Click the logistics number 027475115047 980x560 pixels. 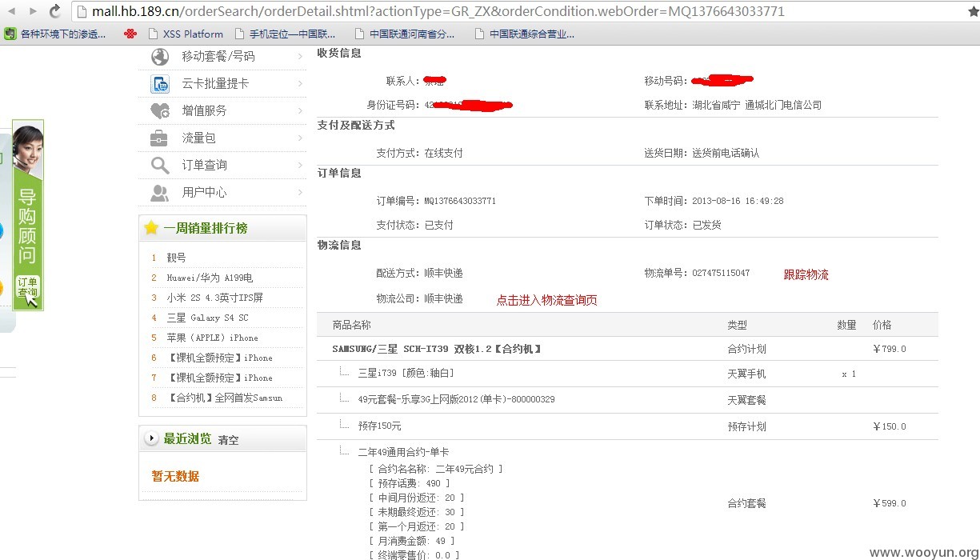pyautogui.click(x=721, y=273)
